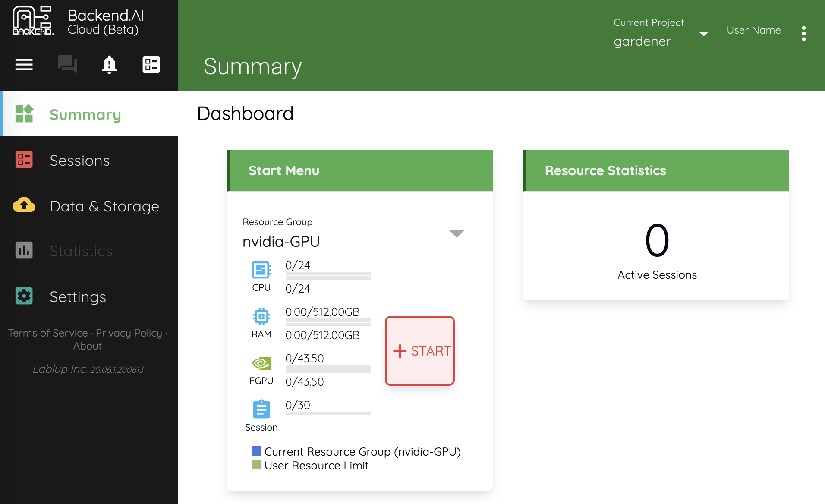Screen dimensions: 825x504
Task: Click the NVIDIA FGPU icon
Action: [x=261, y=363]
